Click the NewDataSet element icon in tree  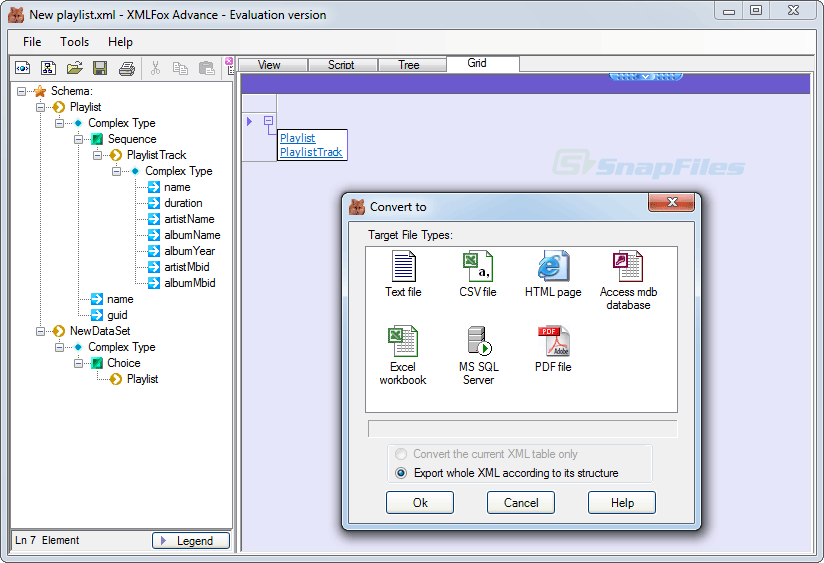(x=59, y=331)
